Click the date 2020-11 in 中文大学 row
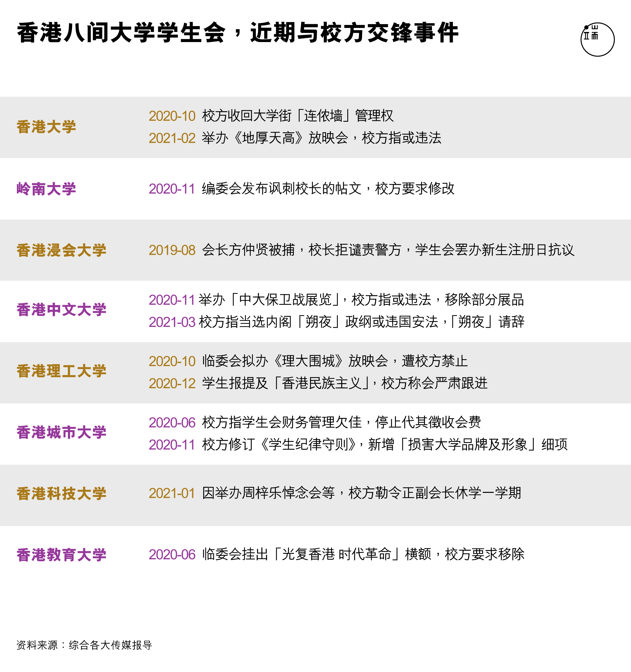631x672 pixels. click(x=172, y=300)
